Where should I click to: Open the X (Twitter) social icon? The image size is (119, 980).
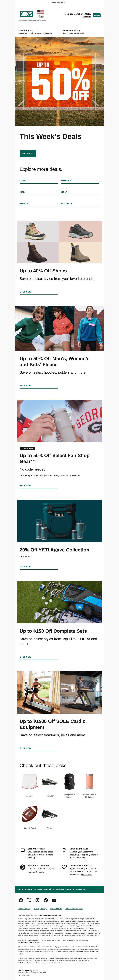pyautogui.click(x=29, y=900)
